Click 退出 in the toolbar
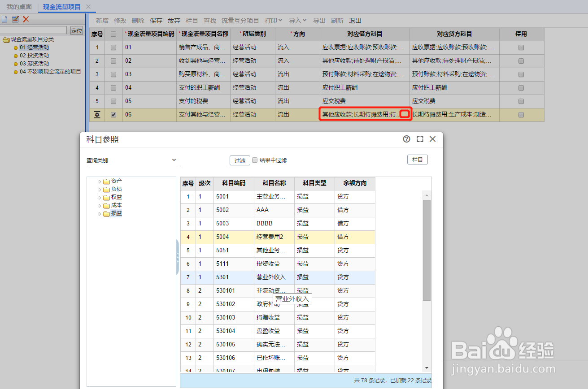The width and height of the screenshot is (588, 389). 355,21
